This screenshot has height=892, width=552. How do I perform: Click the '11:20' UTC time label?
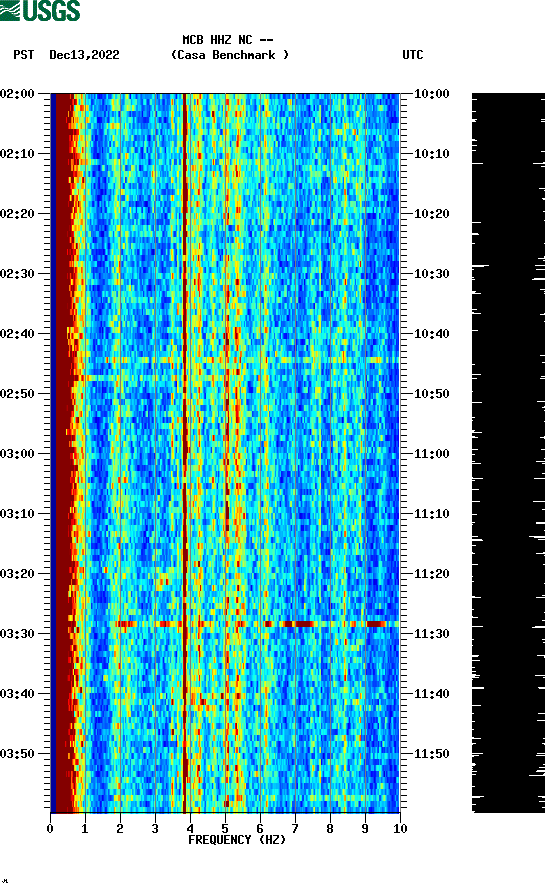click(431, 574)
